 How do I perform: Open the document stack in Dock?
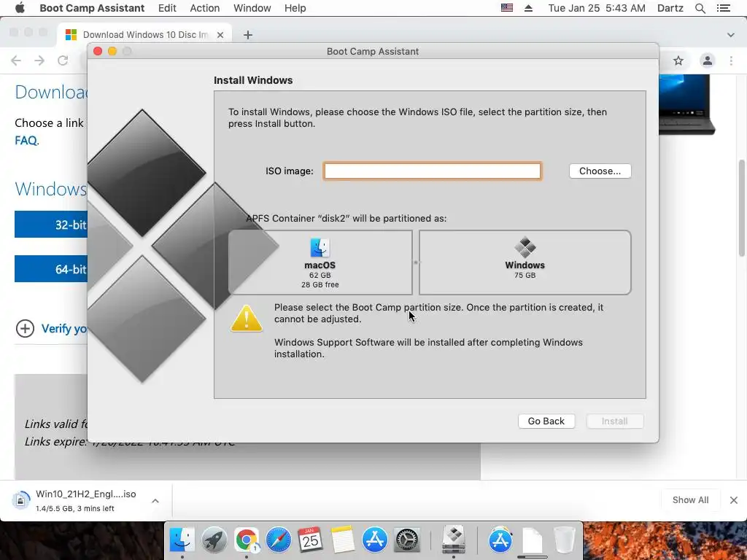(532, 540)
